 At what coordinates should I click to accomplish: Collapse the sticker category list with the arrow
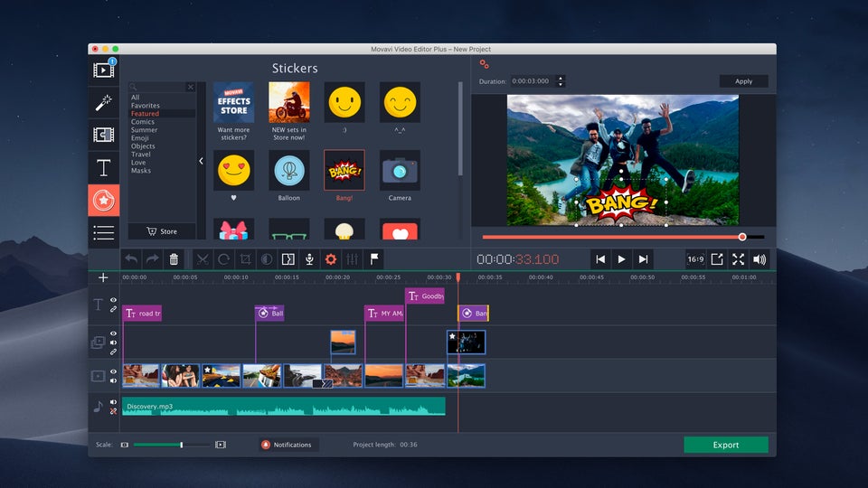point(201,161)
